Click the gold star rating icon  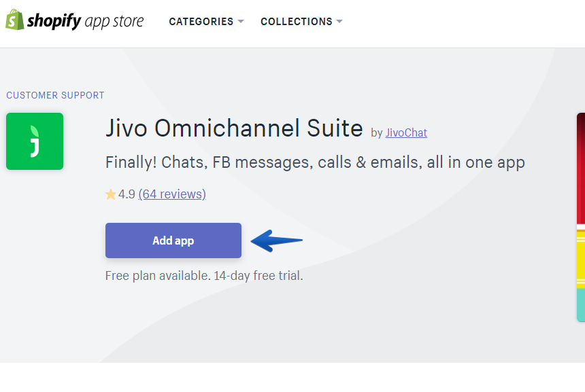click(111, 194)
